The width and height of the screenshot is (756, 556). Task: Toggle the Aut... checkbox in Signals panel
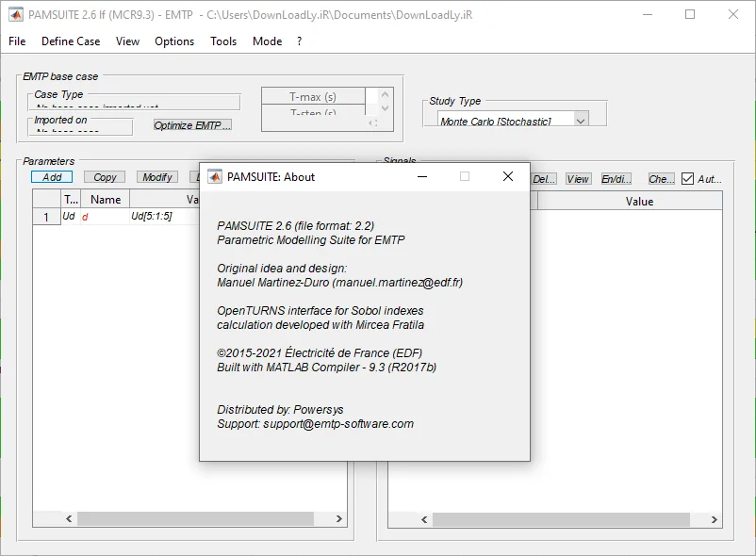point(687,179)
